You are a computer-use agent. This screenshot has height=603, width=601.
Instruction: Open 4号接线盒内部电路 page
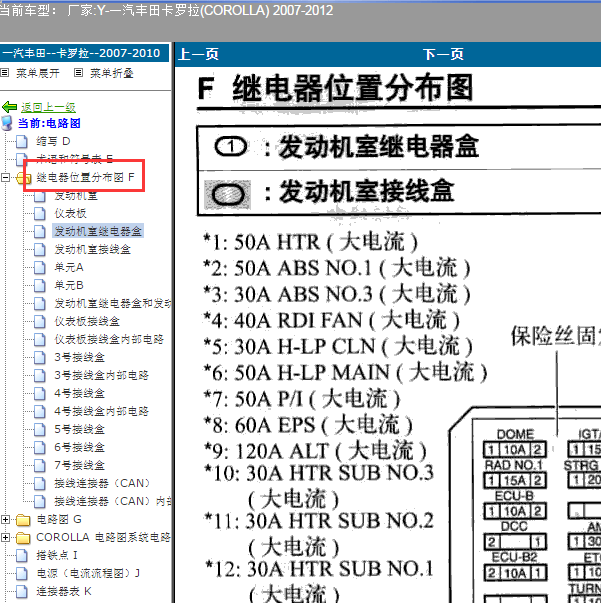102,411
